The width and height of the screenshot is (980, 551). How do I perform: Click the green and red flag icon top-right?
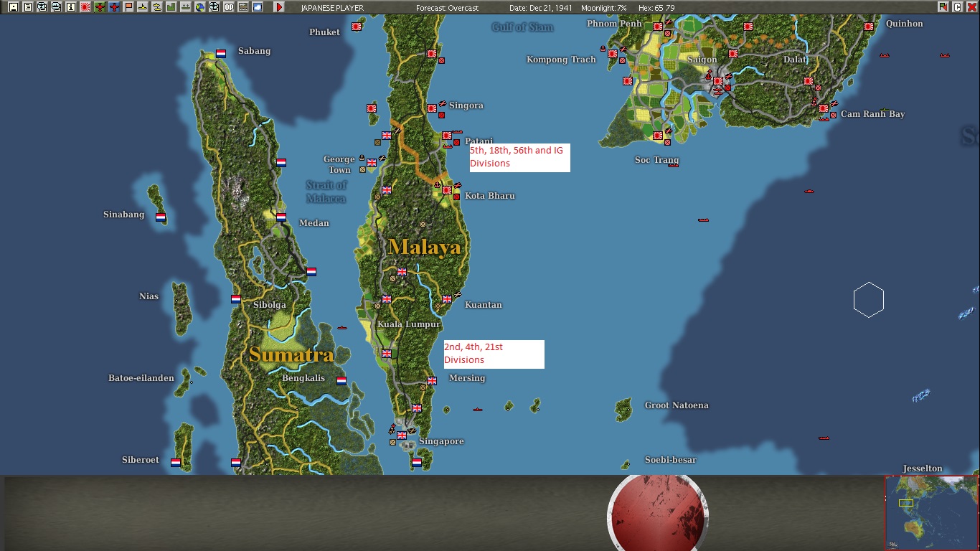coord(943,7)
